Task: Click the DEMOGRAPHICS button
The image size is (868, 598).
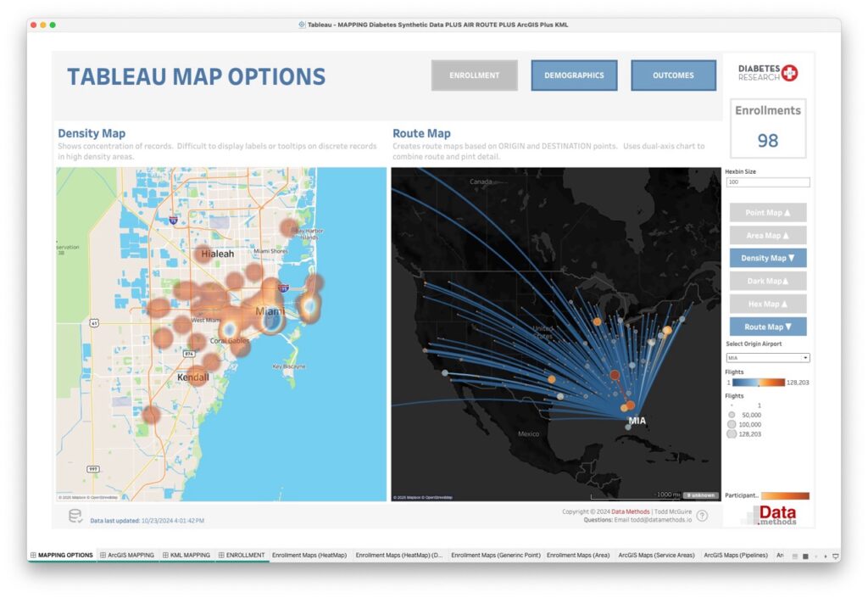Action: (x=574, y=75)
